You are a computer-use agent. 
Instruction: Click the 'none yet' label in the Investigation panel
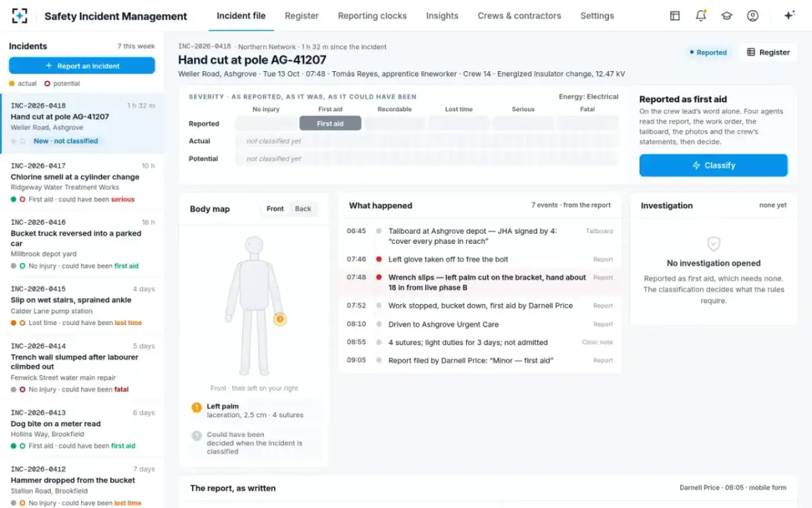(x=773, y=205)
